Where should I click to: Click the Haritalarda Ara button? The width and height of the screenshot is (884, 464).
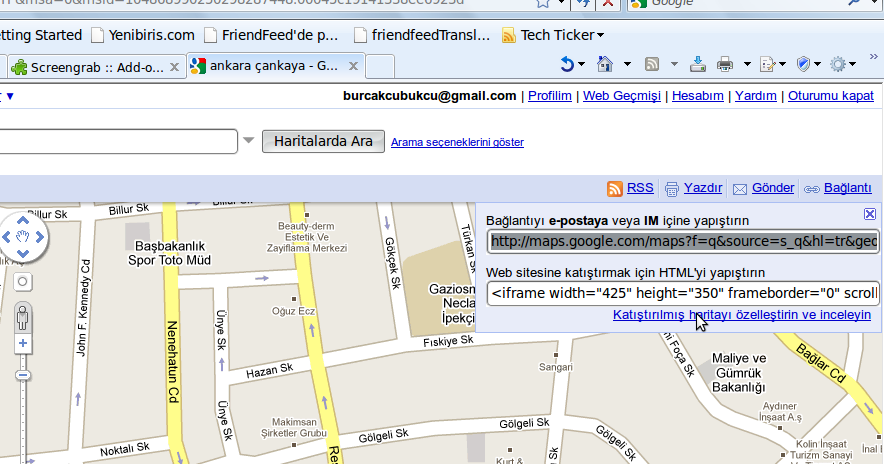pos(323,142)
